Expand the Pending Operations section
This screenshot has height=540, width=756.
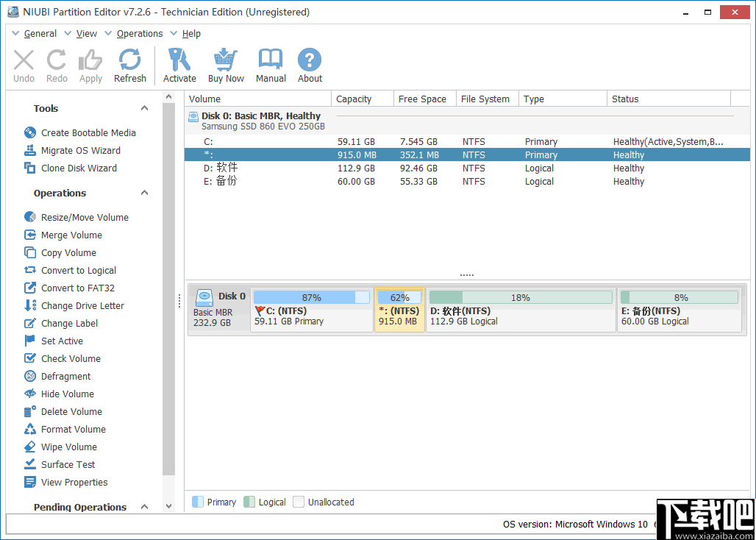pos(144,506)
